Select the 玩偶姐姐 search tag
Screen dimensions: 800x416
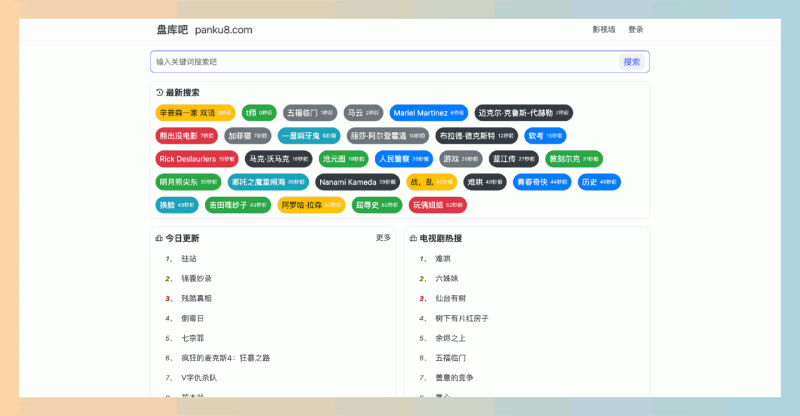click(x=438, y=205)
